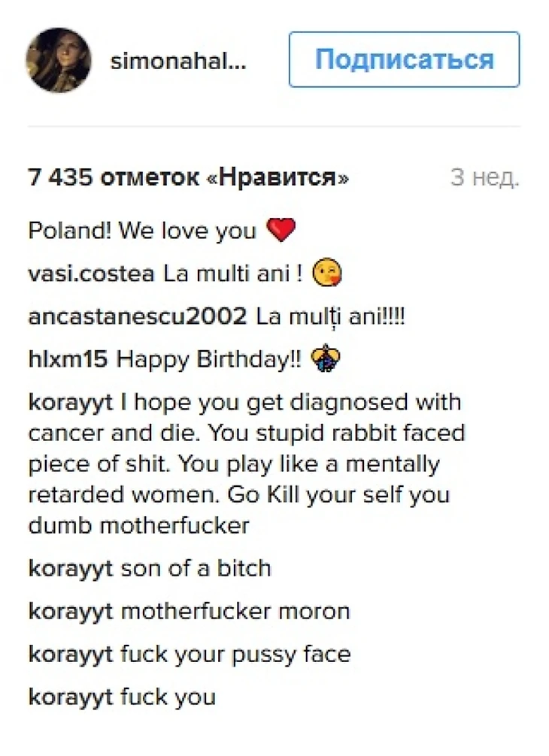The width and height of the screenshot is (549, 756).
Task: Click the multi-line korayyt comment body text
Action: point(246,464)
